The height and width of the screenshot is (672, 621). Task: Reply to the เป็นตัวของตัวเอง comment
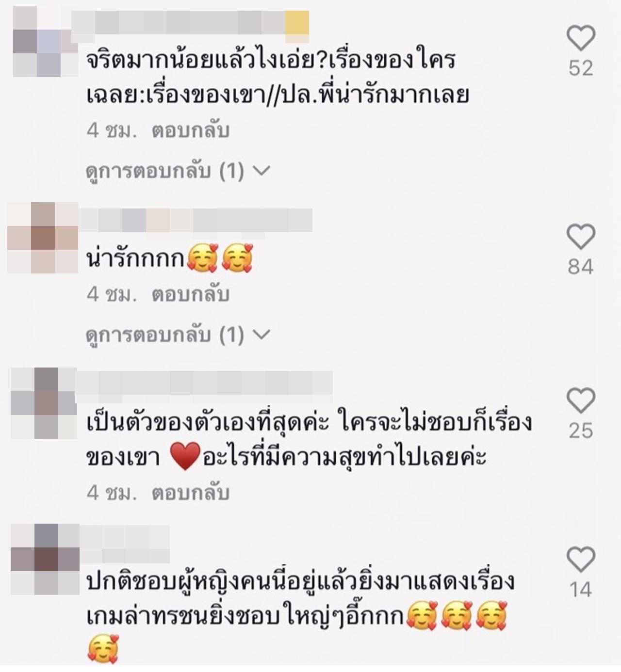pos(191,493)
